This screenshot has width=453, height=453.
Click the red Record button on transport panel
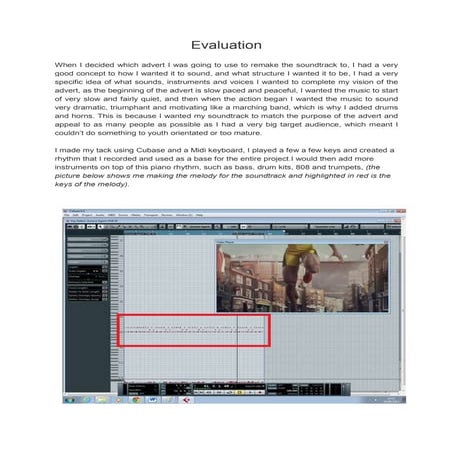pyautogui.click(x=261, y=392)
